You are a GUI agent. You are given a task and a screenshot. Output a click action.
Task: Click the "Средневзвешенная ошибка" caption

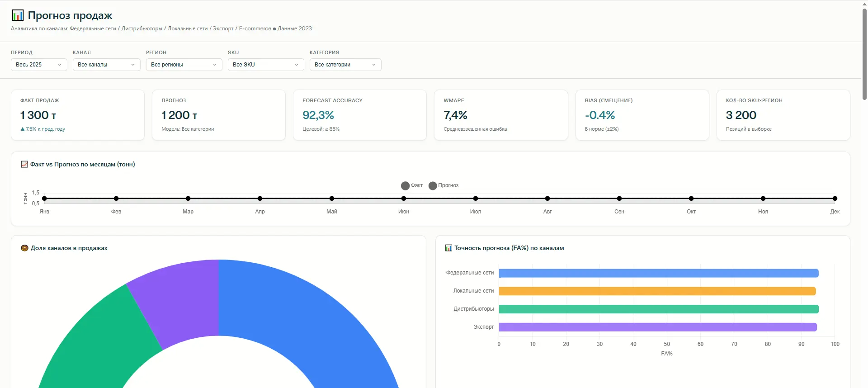pos(475,129)
